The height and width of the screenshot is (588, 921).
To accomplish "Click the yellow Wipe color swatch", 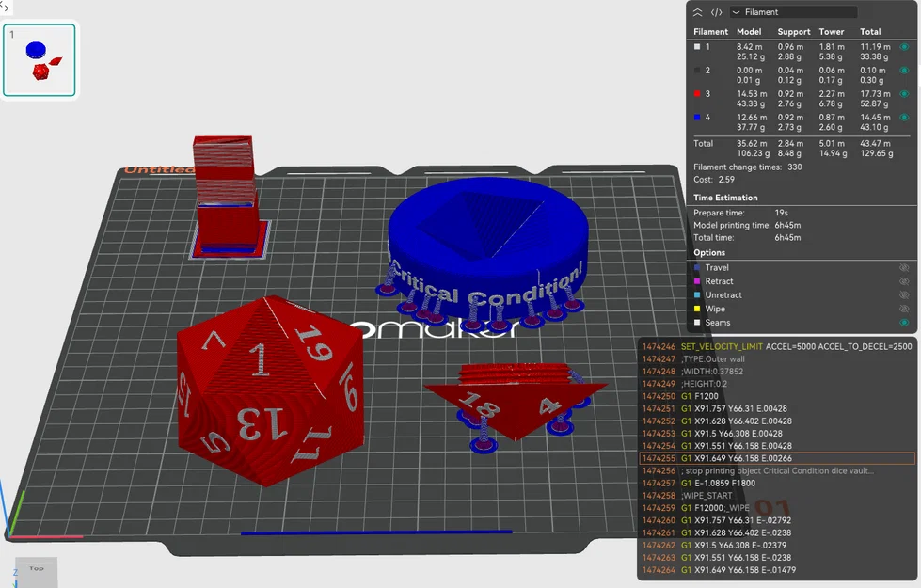I will (x=697, y=309).
